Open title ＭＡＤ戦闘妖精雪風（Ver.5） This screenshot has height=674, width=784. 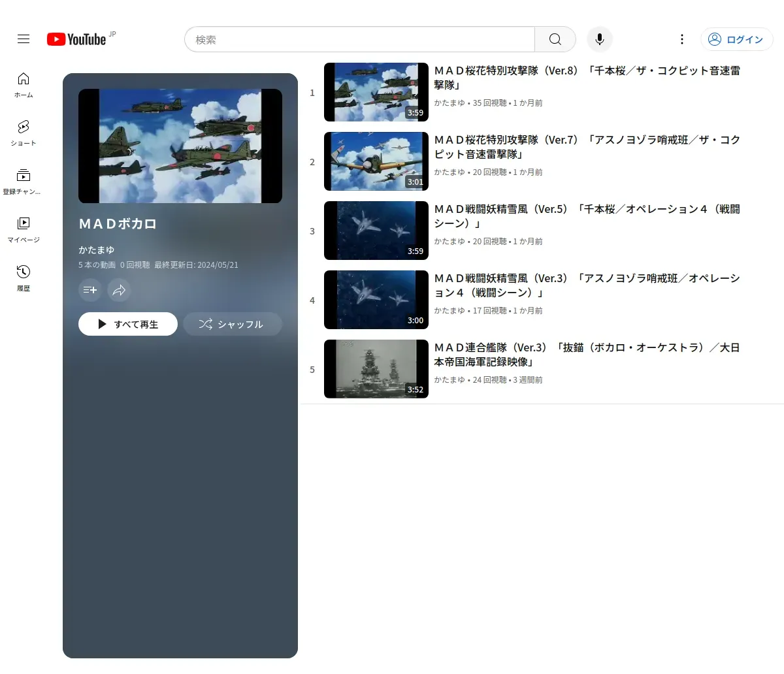[x=587, y=216]
